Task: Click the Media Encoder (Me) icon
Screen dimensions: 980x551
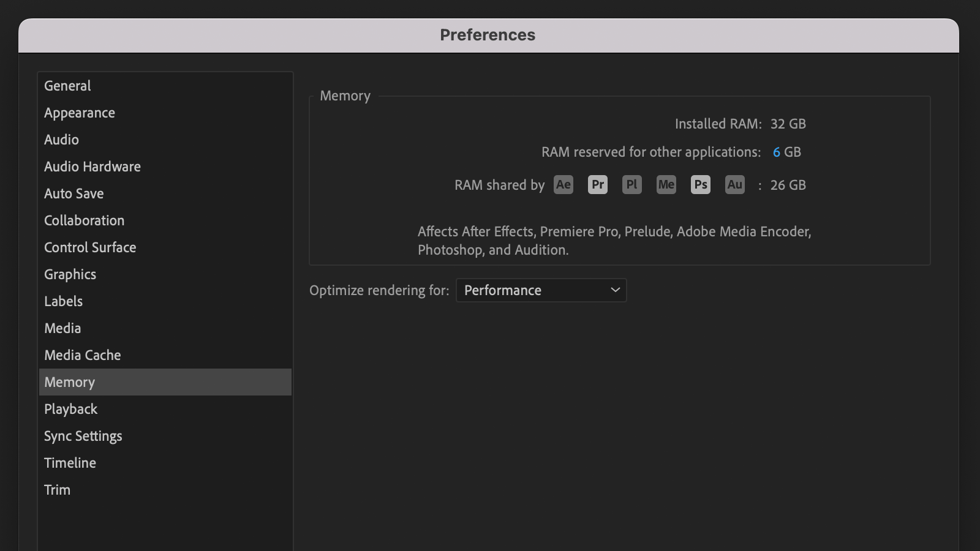Action: coord(666,184)
